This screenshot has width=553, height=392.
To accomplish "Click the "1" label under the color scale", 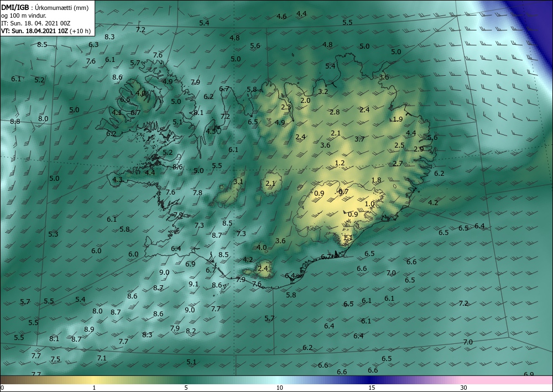I will pos(94,388).
